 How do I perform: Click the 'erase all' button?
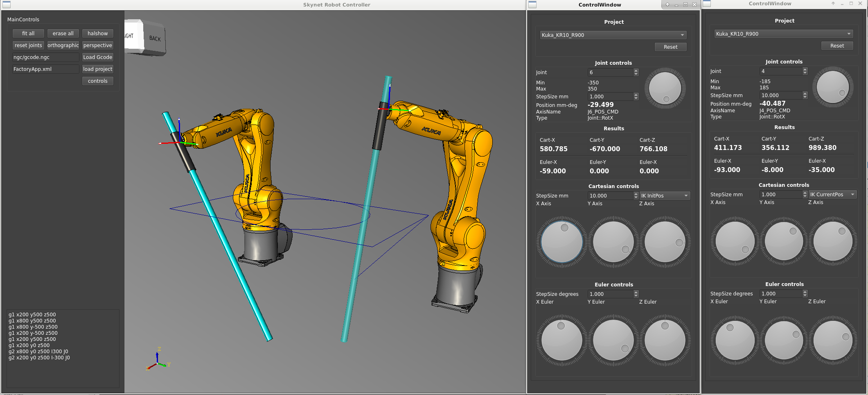point(63,34)
